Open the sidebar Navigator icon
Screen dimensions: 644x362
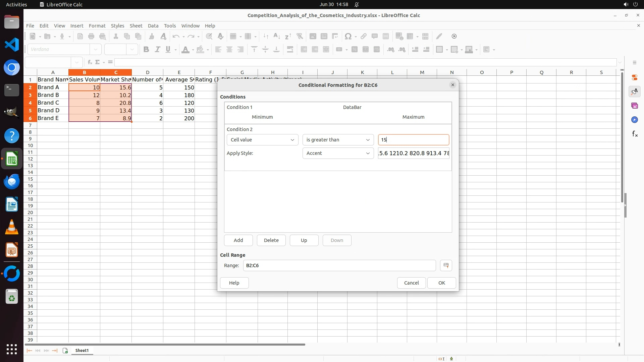(634, 120)
